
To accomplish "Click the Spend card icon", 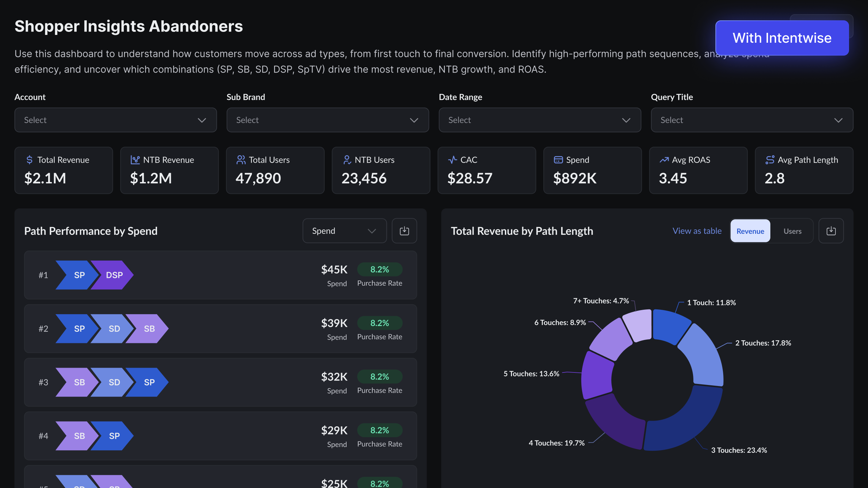I will pos(558,160).
